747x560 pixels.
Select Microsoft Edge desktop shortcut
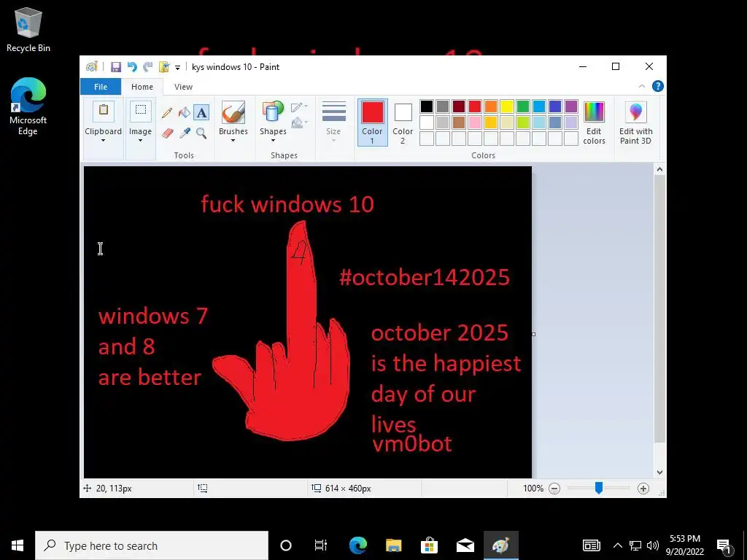point(28,106)
